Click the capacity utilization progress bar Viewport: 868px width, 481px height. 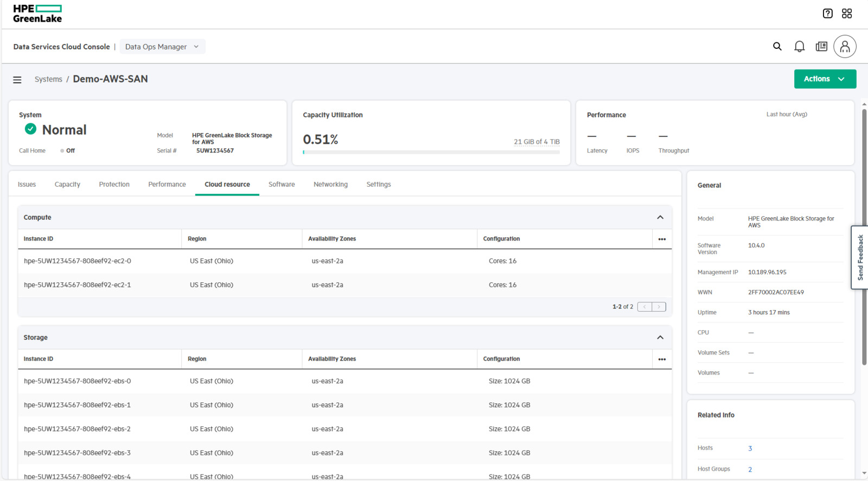tap(431, 153)
